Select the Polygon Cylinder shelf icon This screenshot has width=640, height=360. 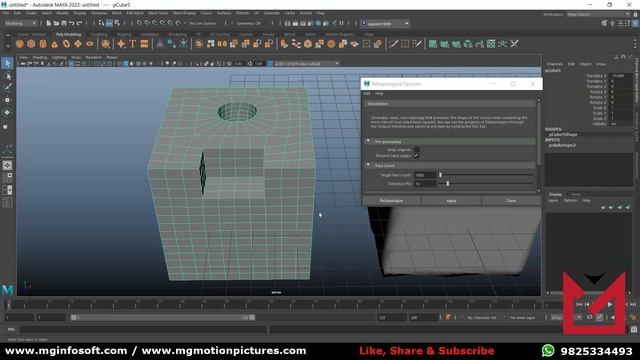pos(43,44)
